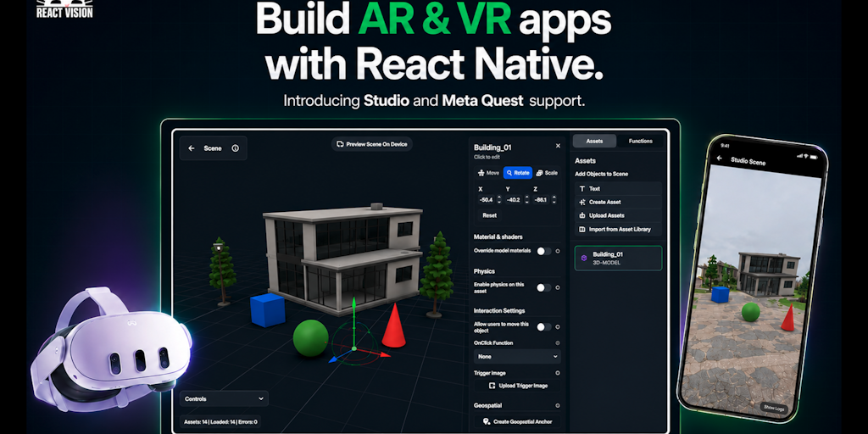Viewport: 868px width, 434px height.
Task: Choose Upload Assets in Assets panel
Action: [618, 215]
